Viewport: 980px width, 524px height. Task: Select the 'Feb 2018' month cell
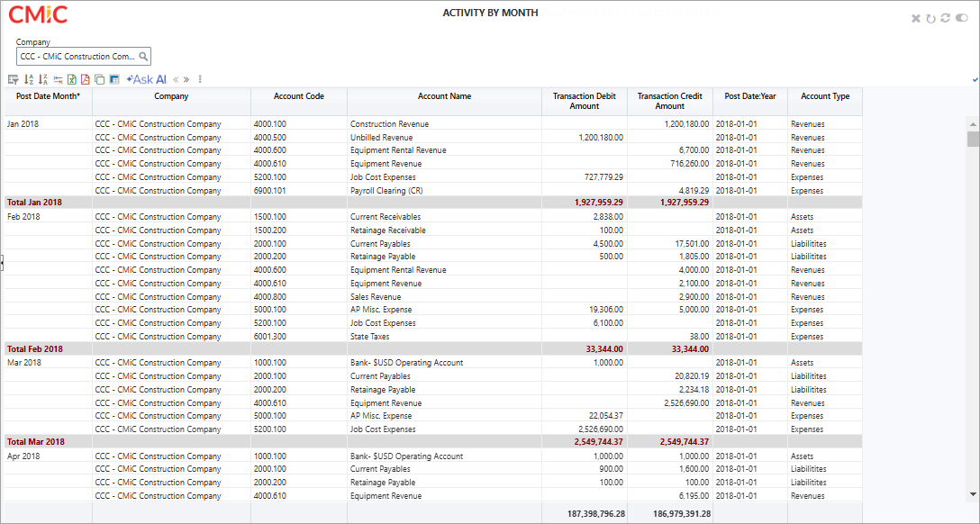[x=23, y=217]
